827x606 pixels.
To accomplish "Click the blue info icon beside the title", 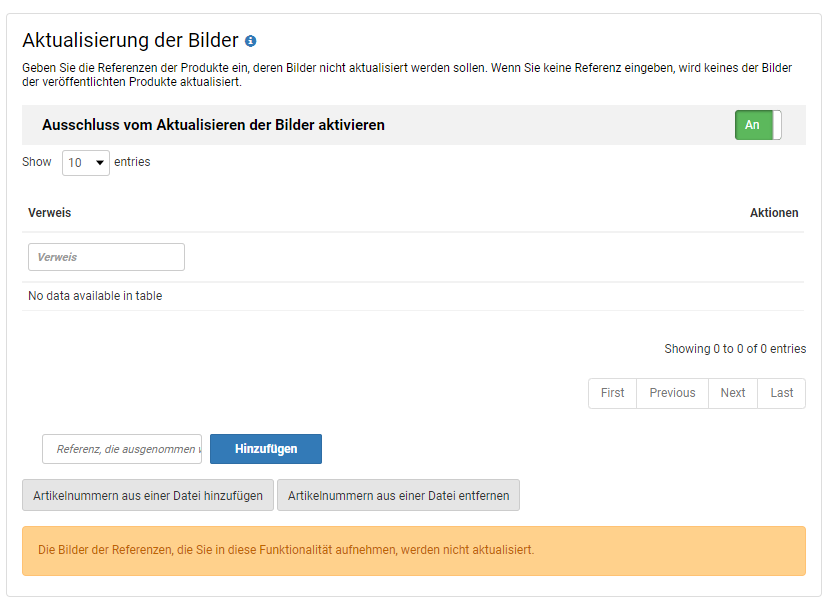I will (251, 41).
